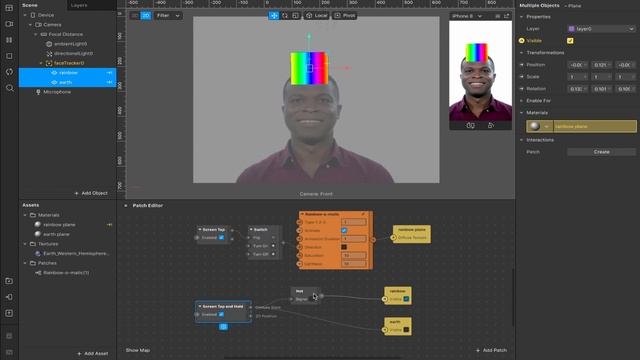The width and height of the screenshot is (640, 360).
Task: Click Add Patch button
Action: click(x=491, y=350)
